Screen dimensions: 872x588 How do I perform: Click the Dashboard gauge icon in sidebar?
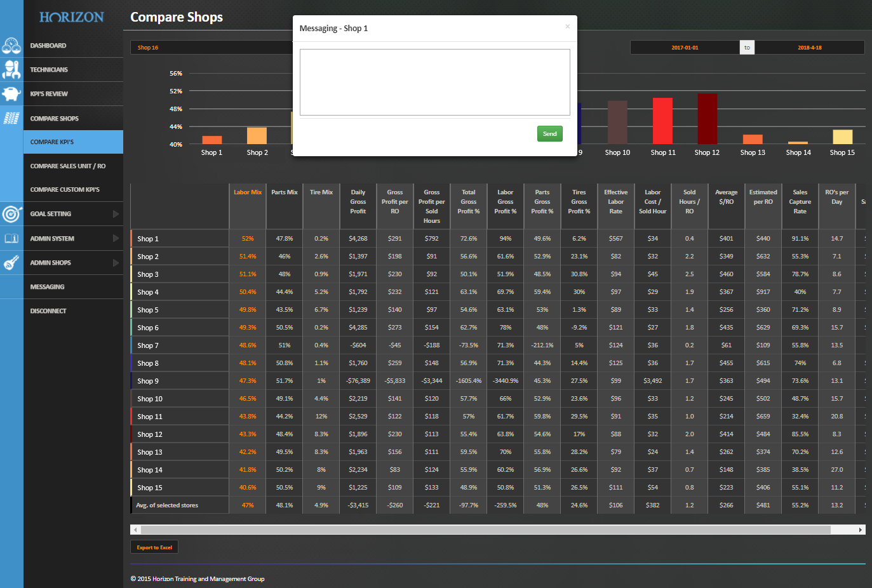coord(11,46)
